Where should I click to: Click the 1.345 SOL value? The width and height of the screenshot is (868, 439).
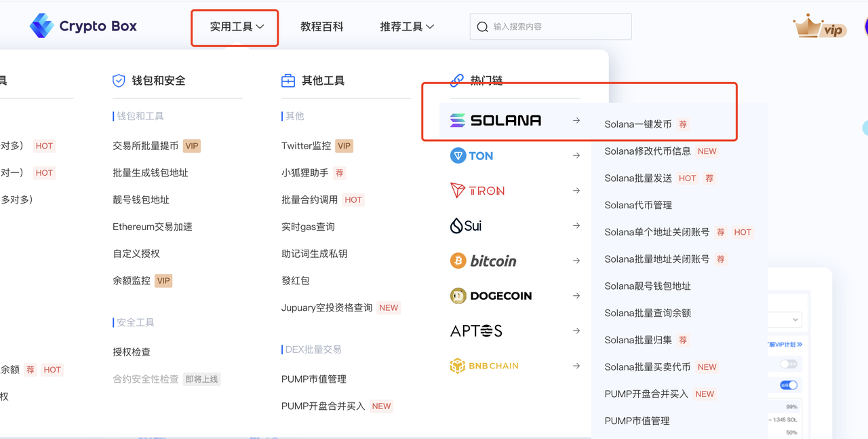pyautogui.click(x=784, y=419)
